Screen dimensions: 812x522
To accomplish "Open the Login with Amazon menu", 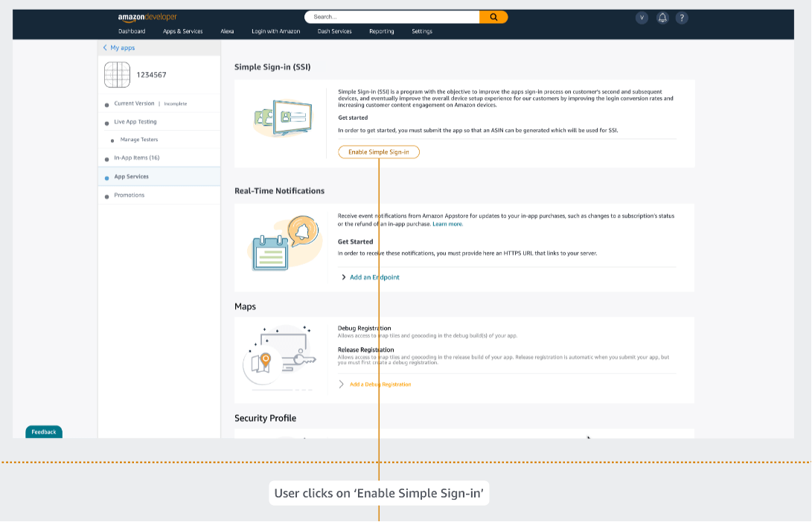I will point(275,31).
